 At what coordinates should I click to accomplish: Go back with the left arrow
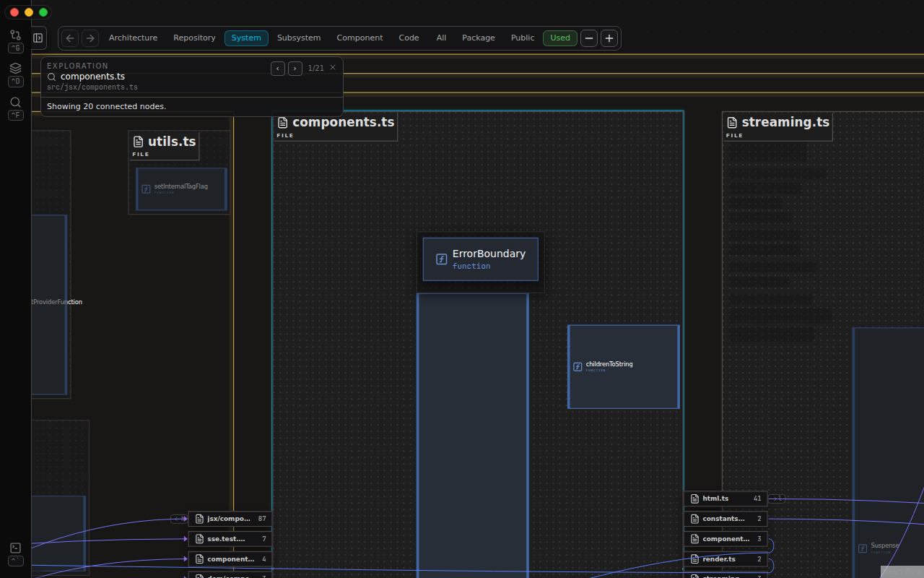pyautogui.click(x=70, y=38)
